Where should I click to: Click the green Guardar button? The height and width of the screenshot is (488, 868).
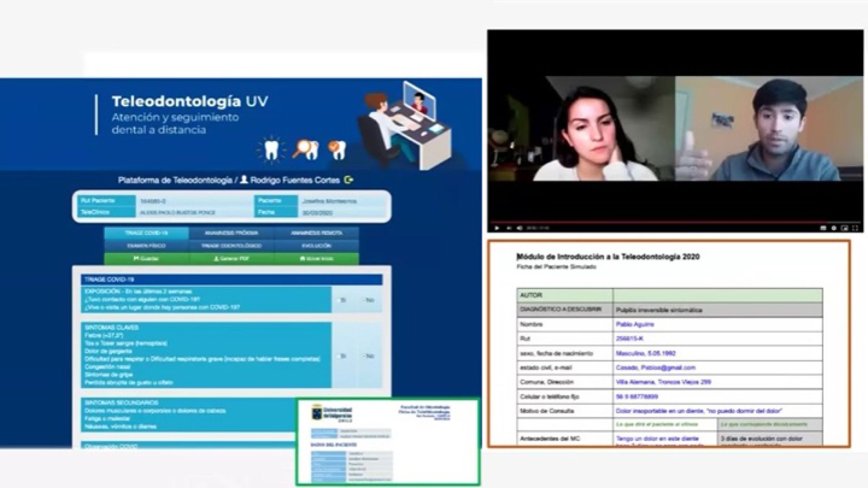pyautogui.click(x=146, y=259)
